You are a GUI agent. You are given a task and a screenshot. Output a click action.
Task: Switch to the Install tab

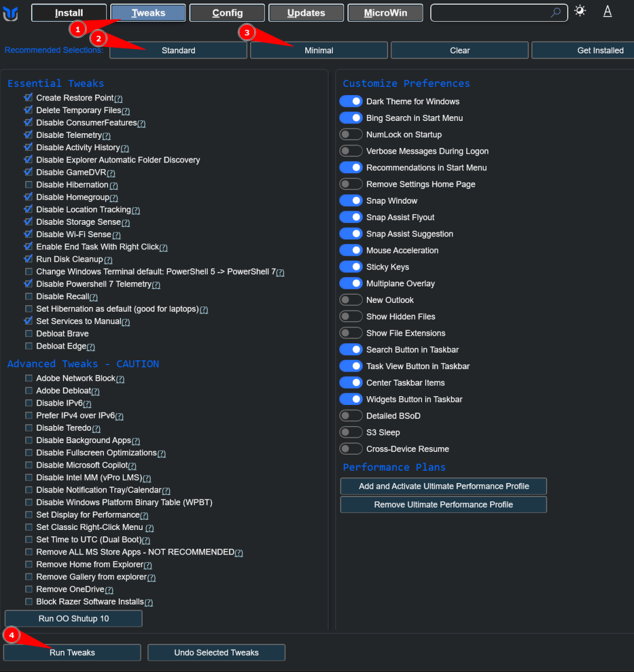tap(69, 13)
